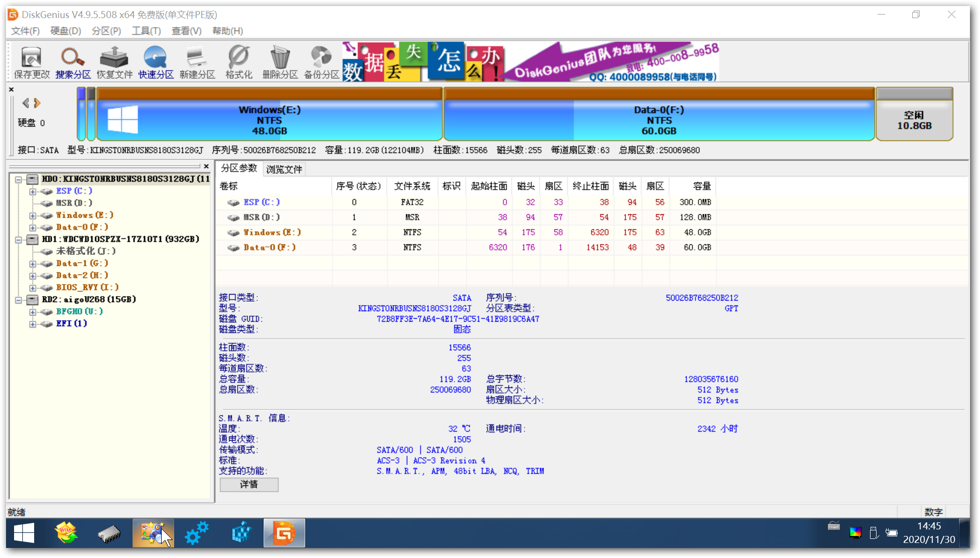Screen dimensions: 980x558
Task: Expand the Data-1 (G:) tree node
Action: [x=33, y=263]
